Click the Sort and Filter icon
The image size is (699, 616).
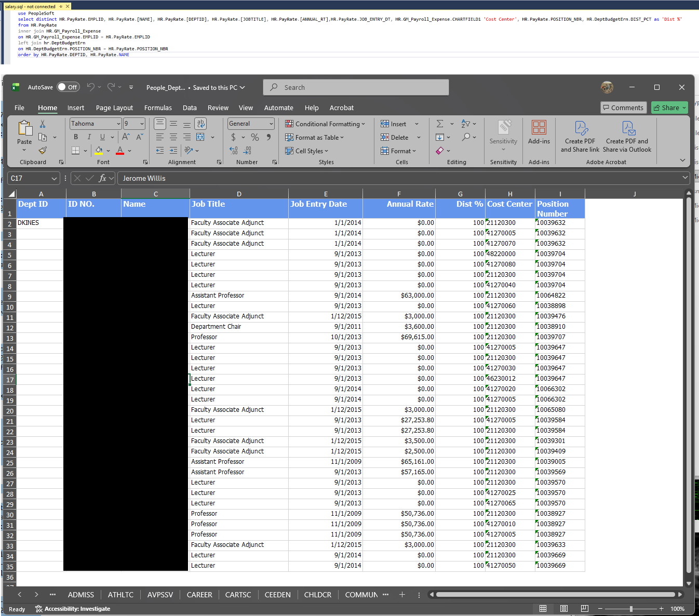tap(466, 124)
